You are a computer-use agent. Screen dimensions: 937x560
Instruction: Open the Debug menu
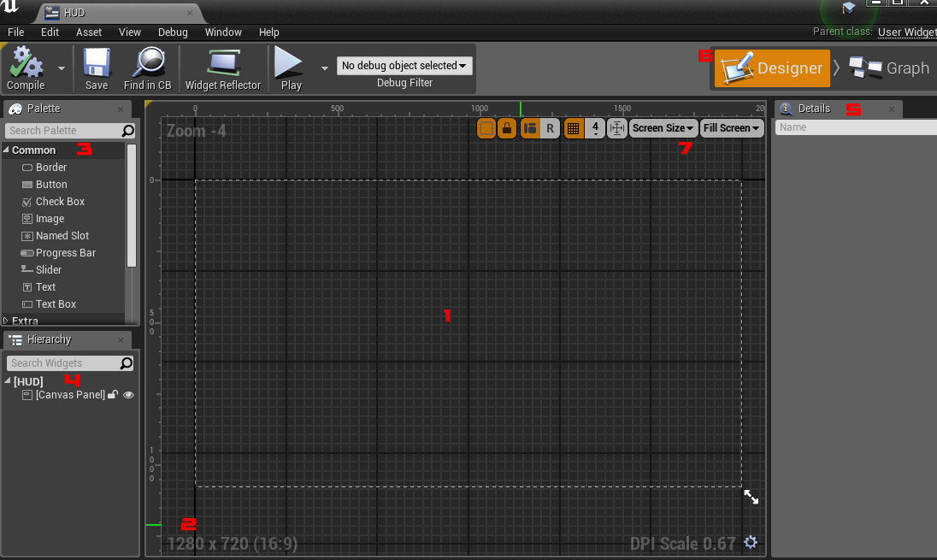tap(173, 32)
